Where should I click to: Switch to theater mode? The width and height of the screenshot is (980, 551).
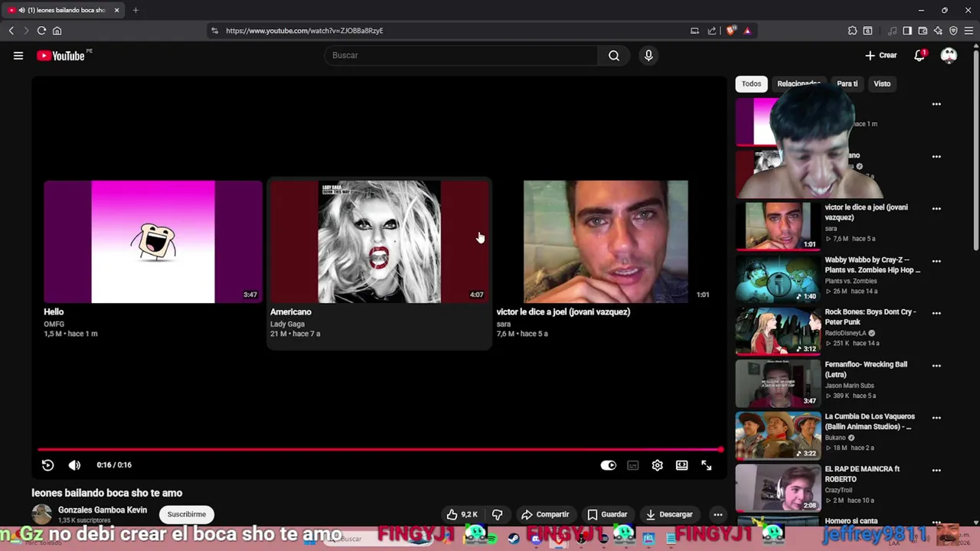[x=681, y=465]
